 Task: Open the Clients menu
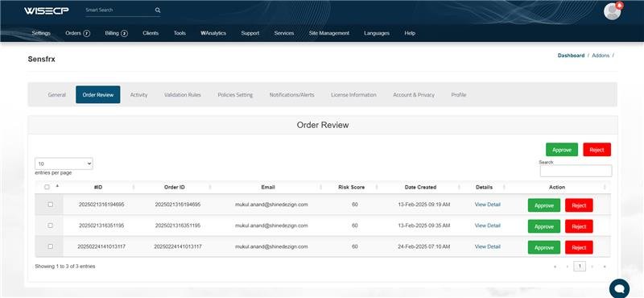click(x=151, y=33)
